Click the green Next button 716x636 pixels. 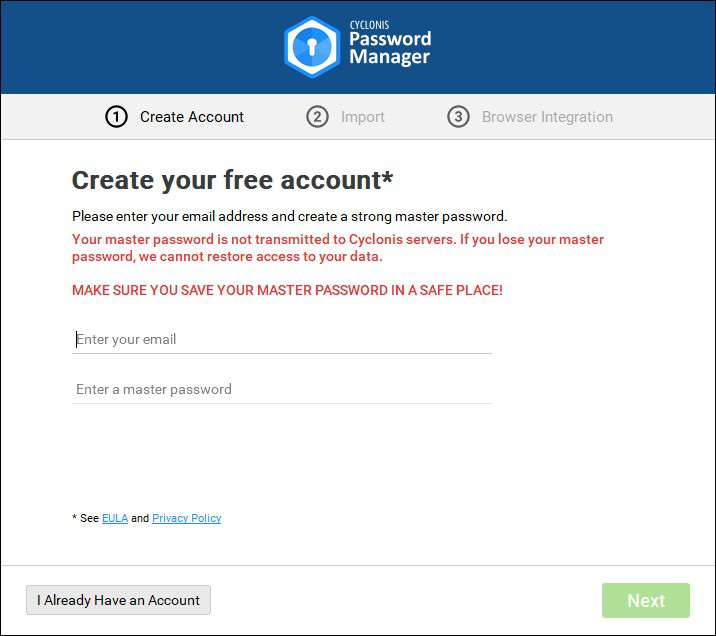tap(645, 601)
